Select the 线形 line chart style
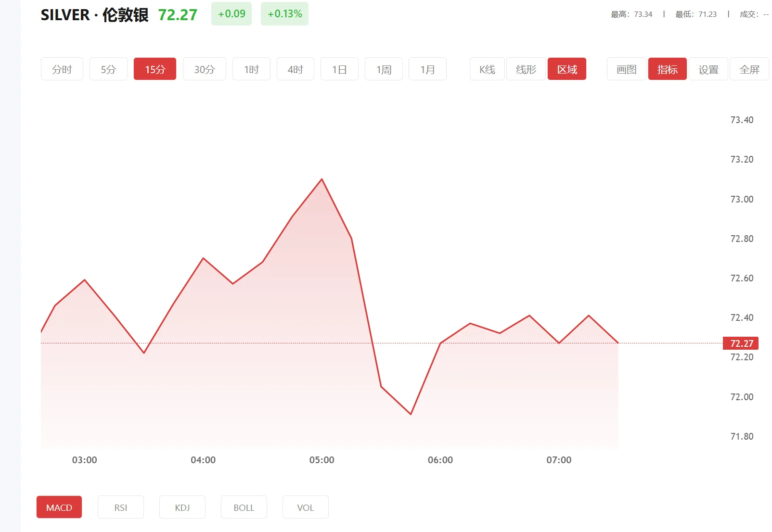Screen dimensions: 772x532 [x=525, y=69]
